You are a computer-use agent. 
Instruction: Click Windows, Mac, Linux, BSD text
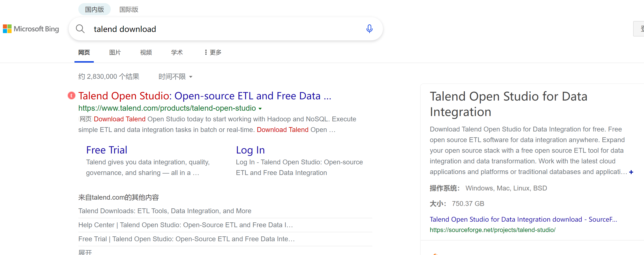click(x=506, y=188)
